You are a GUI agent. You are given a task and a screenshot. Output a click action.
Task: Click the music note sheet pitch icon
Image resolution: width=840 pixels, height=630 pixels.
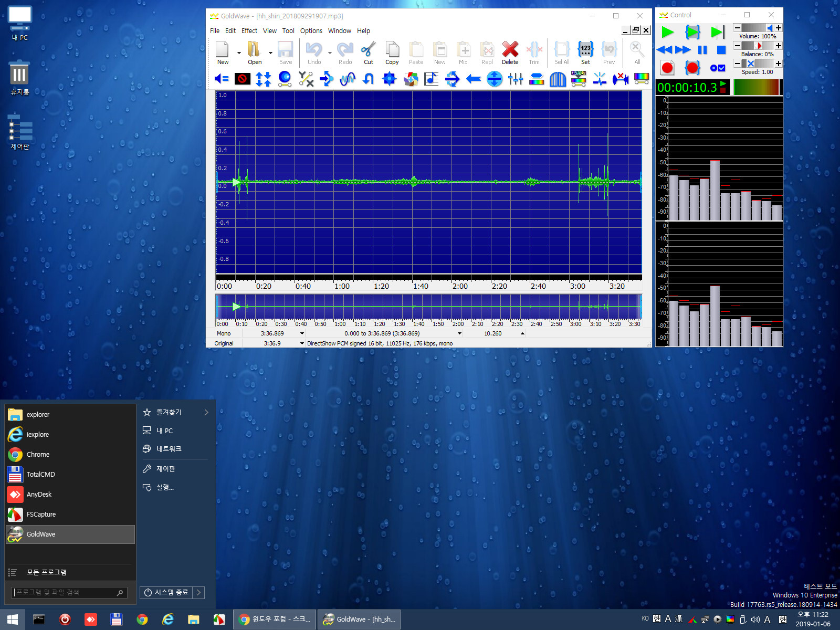coord(431,79)
